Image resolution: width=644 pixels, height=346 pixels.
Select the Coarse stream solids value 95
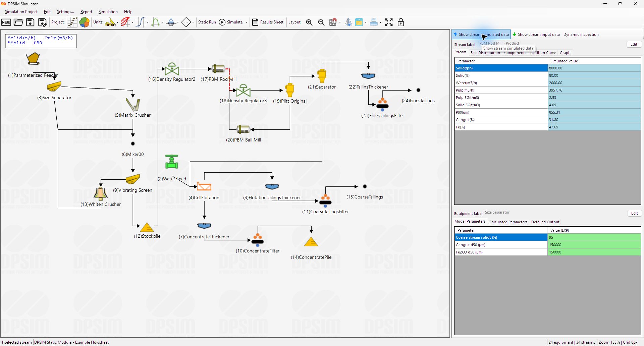pos(594,237)
